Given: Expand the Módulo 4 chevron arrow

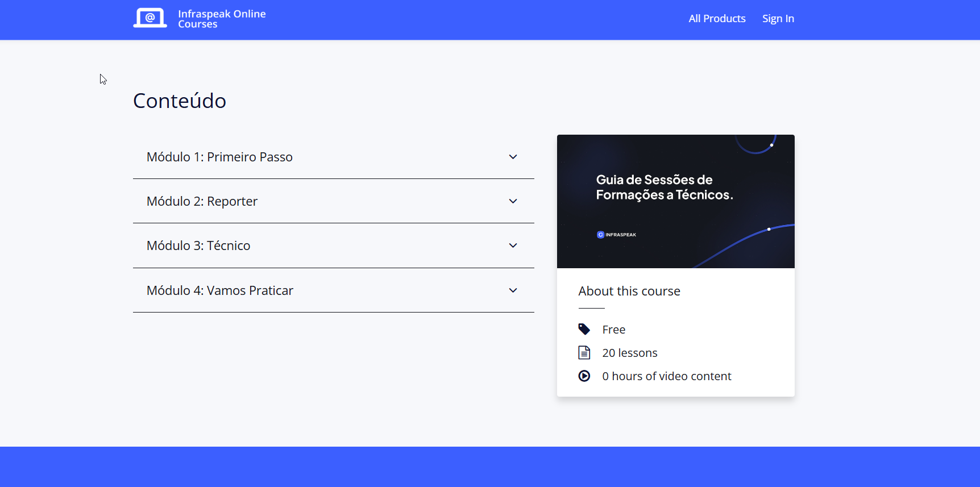Looking at the screenshot, I should (x=513, y=290).
